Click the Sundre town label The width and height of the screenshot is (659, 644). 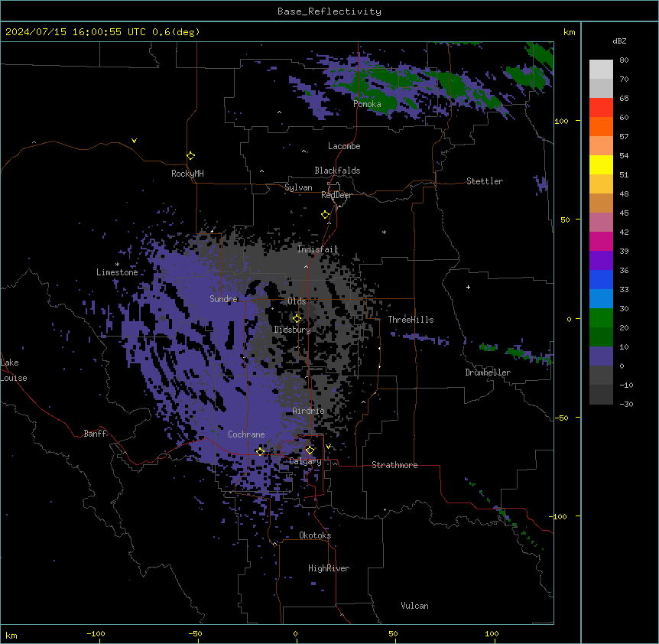223,299
